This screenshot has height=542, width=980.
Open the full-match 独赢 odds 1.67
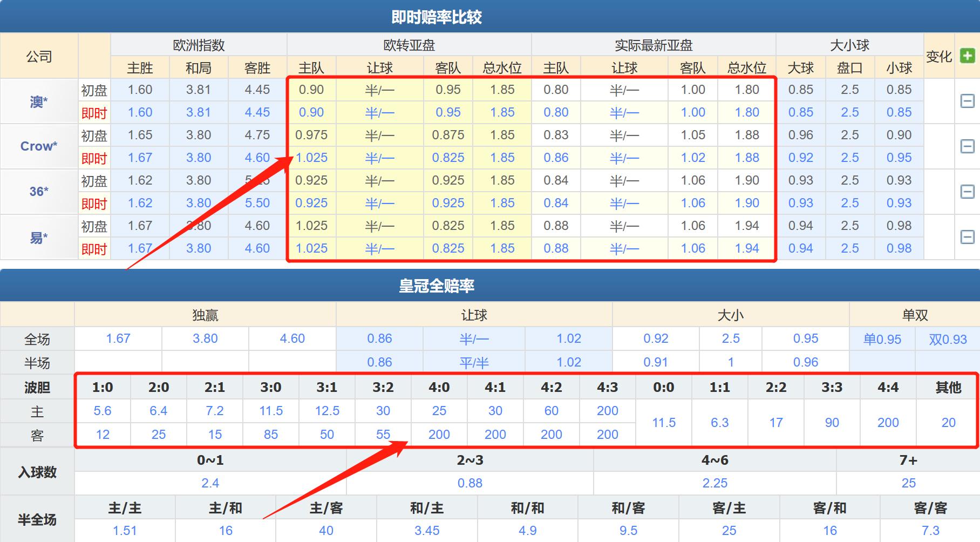119,338
